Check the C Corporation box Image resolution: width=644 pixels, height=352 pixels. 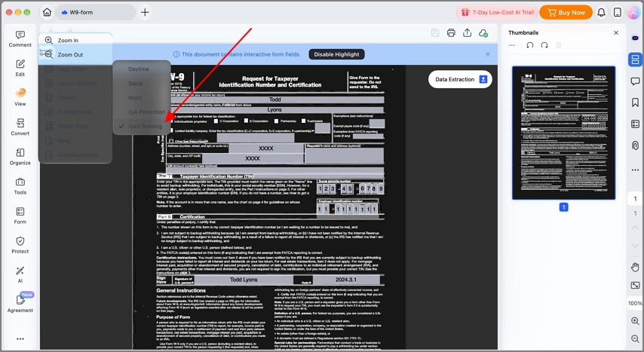(216, 121)
